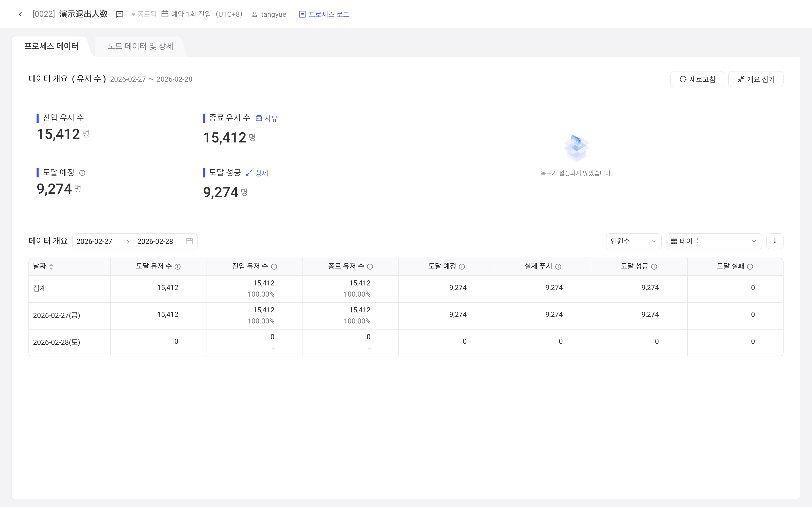
Task: Click the back arrow icon
Action: click(21, 14)
